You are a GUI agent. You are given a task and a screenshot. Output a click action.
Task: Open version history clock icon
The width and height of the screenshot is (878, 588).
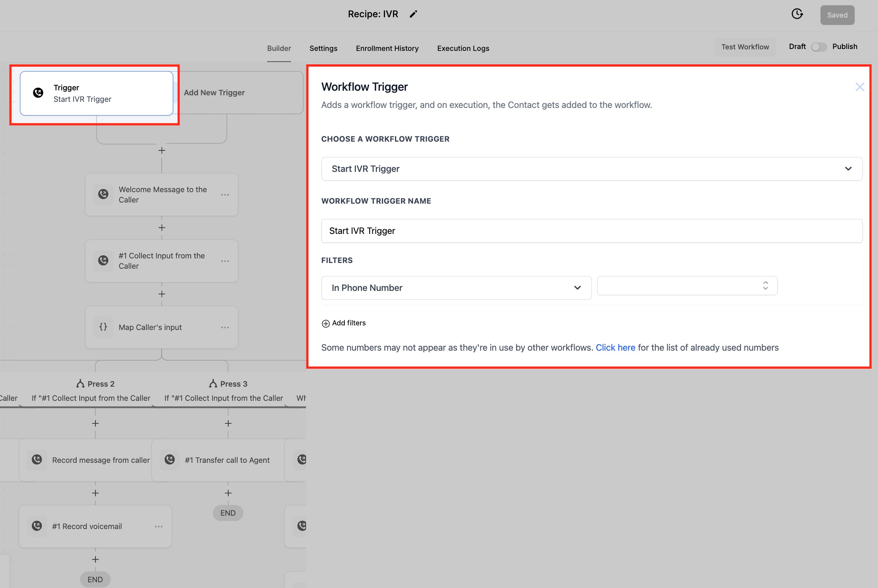click(797, 14)
